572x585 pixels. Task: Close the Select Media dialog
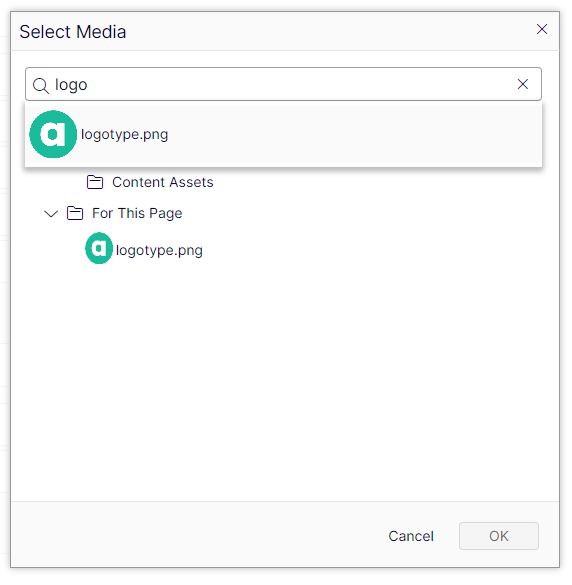coord(541,29)
